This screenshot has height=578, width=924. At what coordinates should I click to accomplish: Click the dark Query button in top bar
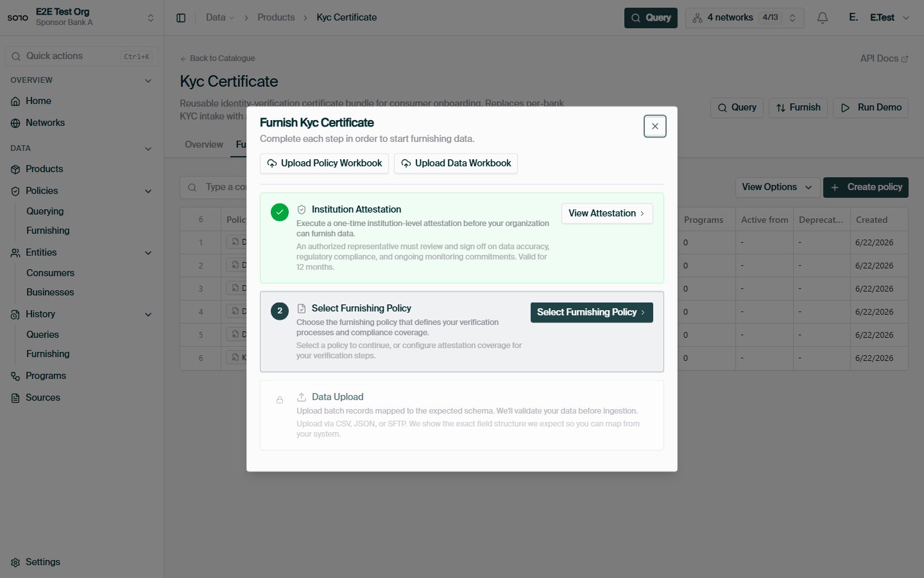[x=651, y=18]
